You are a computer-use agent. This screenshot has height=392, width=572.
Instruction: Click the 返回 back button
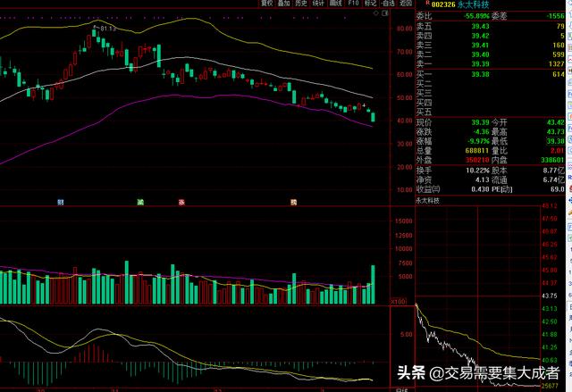[x=405, y=4]
